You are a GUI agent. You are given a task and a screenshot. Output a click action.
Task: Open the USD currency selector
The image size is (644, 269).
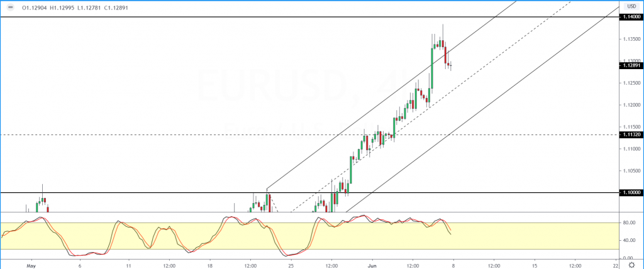pyautogui.click(x=630, y=6)
